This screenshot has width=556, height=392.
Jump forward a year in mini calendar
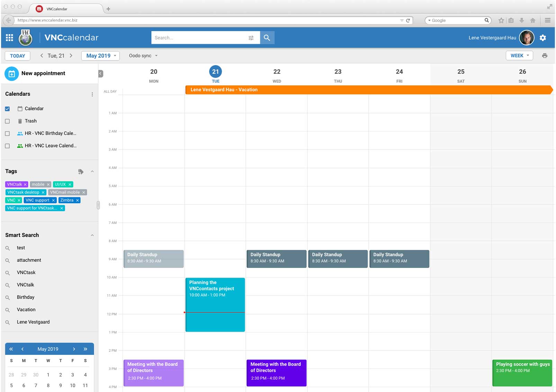85,349
